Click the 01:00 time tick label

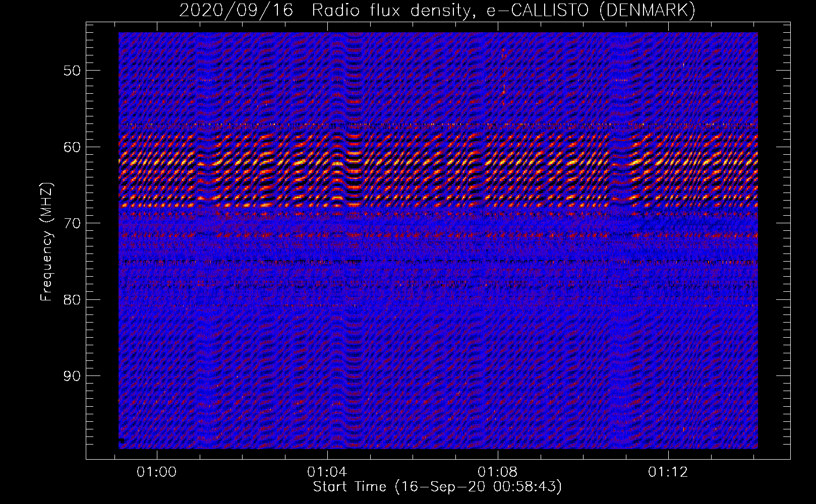point(157,472)
